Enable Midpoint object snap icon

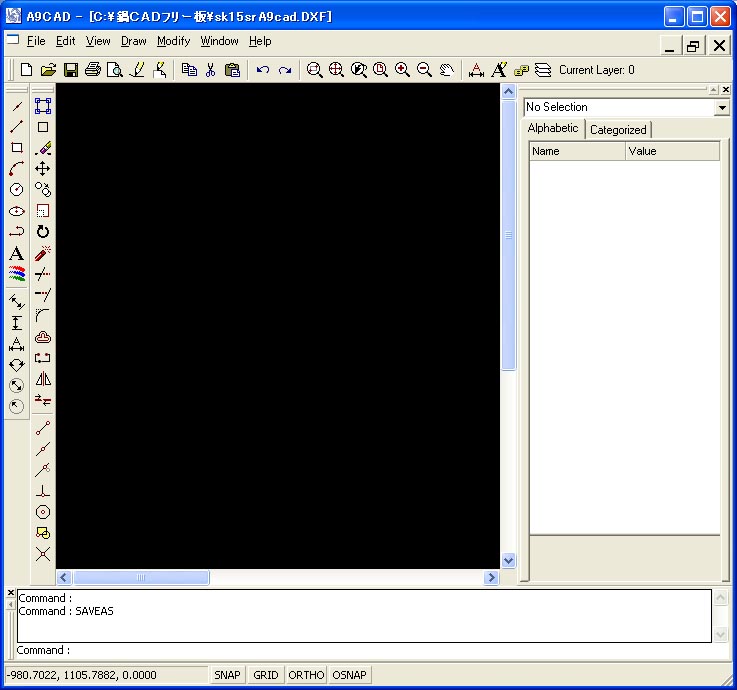[x=43, y=449]
